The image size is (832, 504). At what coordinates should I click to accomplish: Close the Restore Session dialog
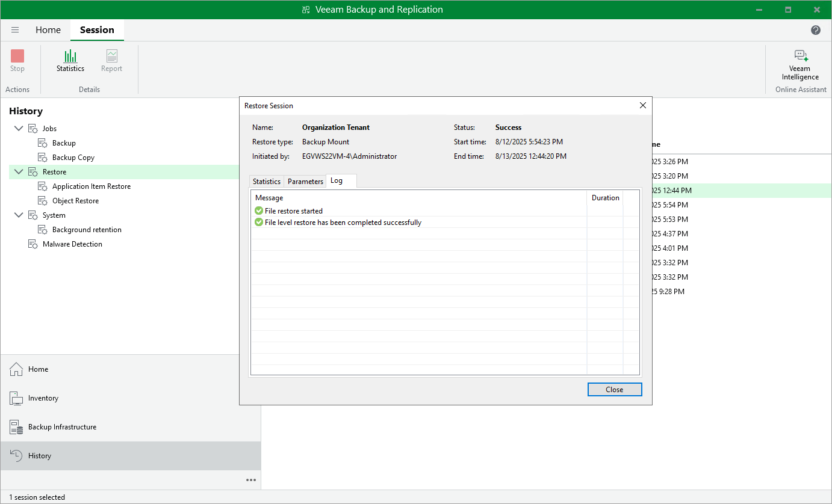(642, 105)
